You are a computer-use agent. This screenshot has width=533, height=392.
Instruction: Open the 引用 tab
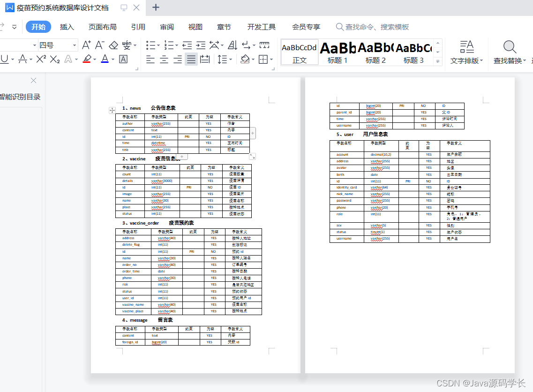point(138,27)
